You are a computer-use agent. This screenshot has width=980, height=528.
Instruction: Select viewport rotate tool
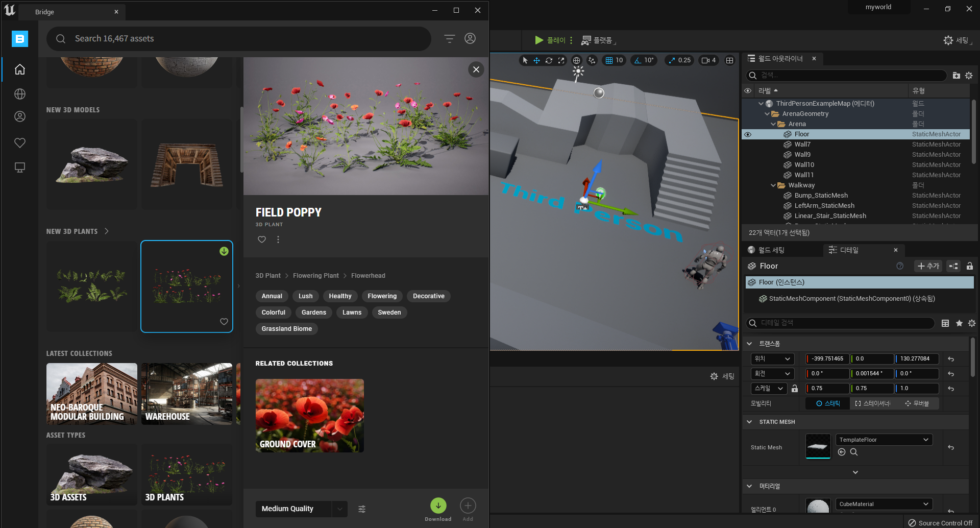pos(549,60)
